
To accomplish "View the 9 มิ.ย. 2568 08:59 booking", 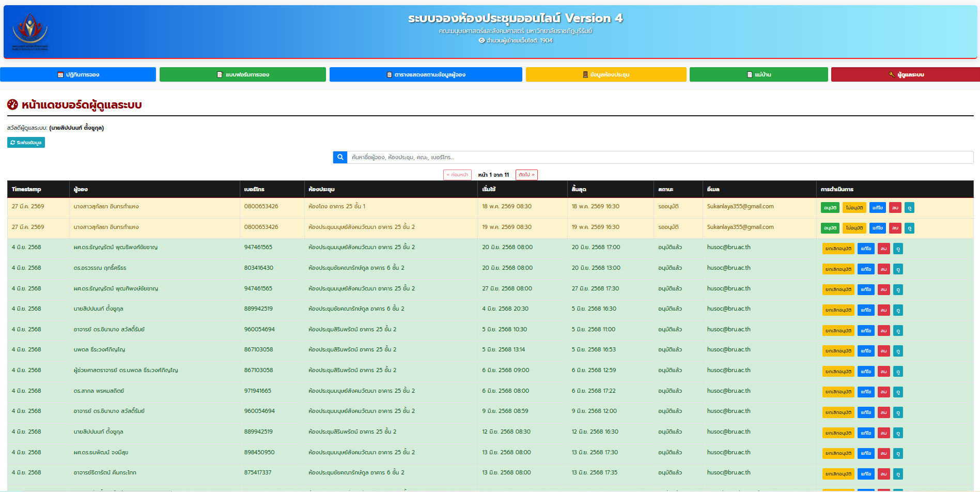I will [898, 412].
